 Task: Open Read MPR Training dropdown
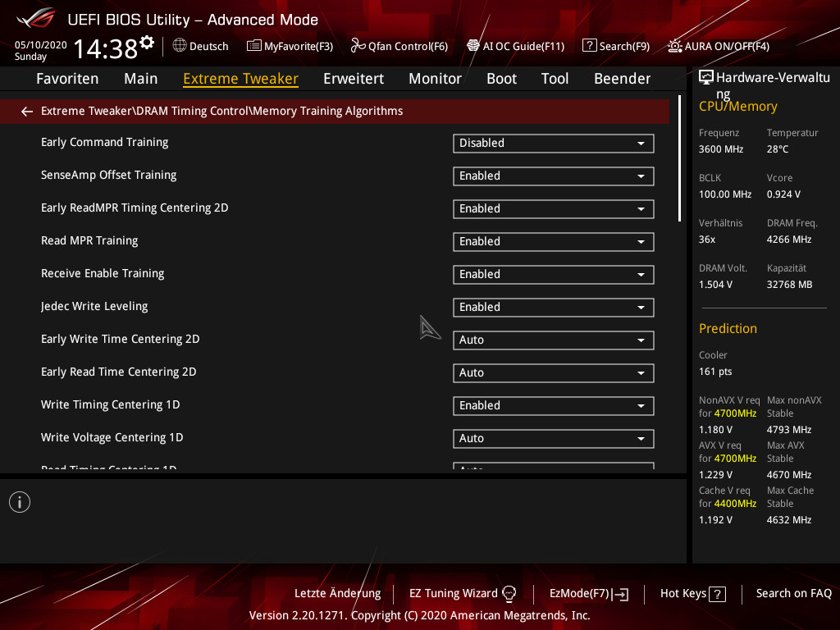coord(554,242)
